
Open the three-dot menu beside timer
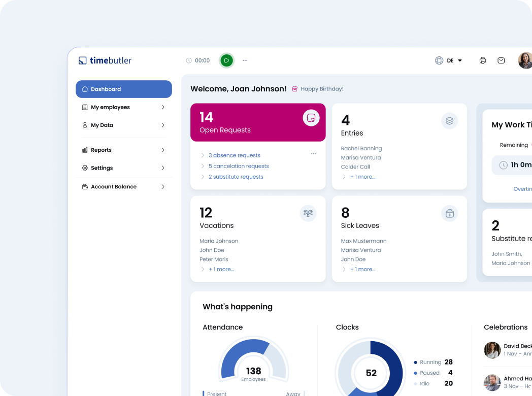(x=245, y=60)
